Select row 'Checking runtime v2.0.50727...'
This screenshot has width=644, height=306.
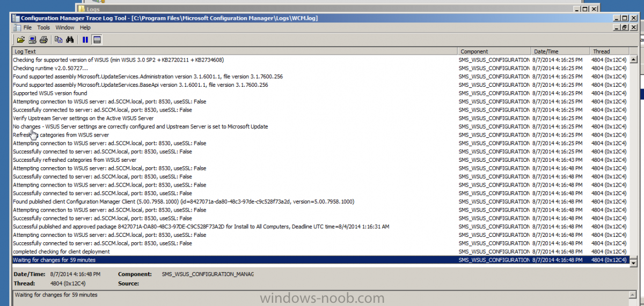320,68
